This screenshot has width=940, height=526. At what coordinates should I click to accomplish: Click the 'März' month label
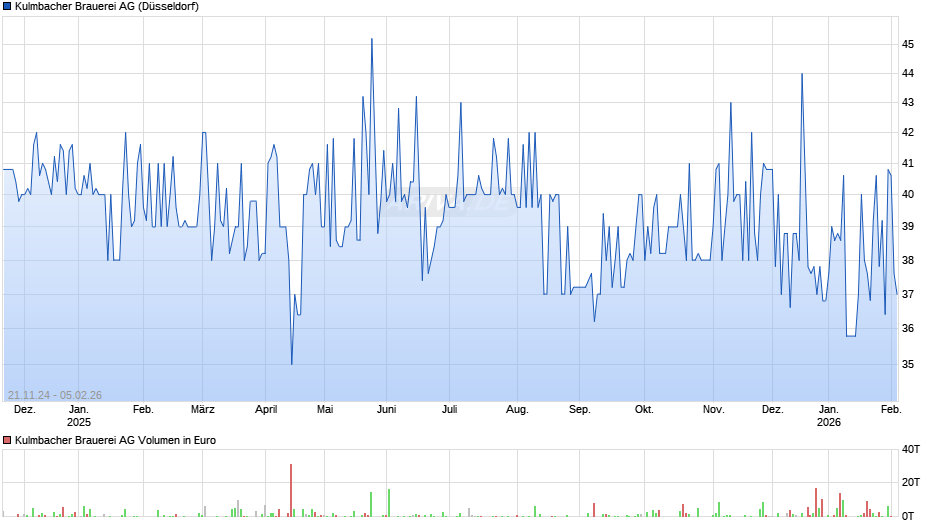coord(203,410)
